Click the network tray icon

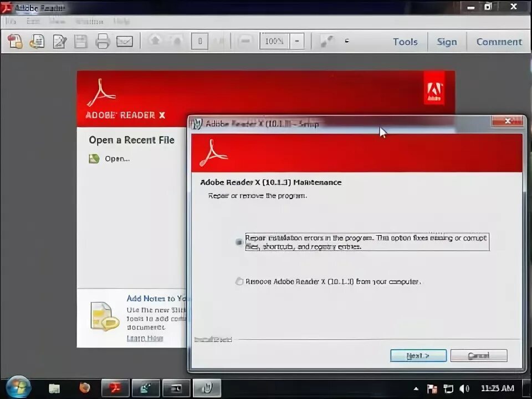click(448, 389)
